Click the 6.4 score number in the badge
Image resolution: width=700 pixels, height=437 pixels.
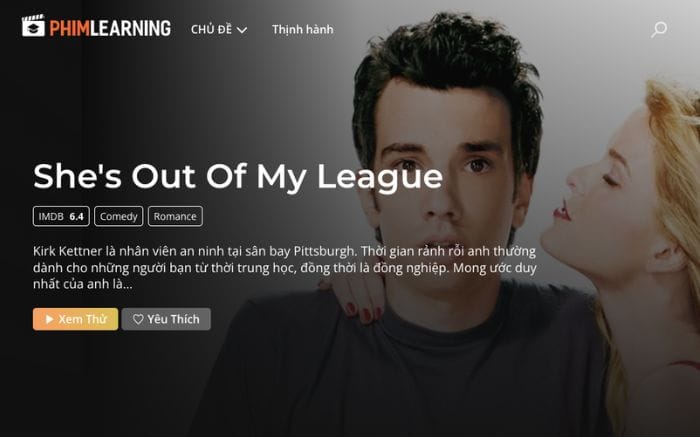pyautogui.click(x=76, y=216)
